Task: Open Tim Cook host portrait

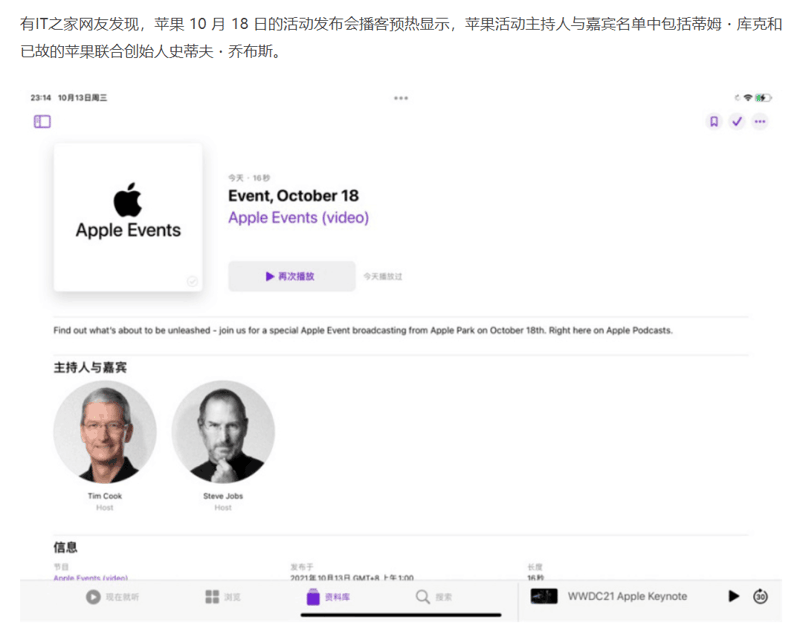Action: point(105,432)
